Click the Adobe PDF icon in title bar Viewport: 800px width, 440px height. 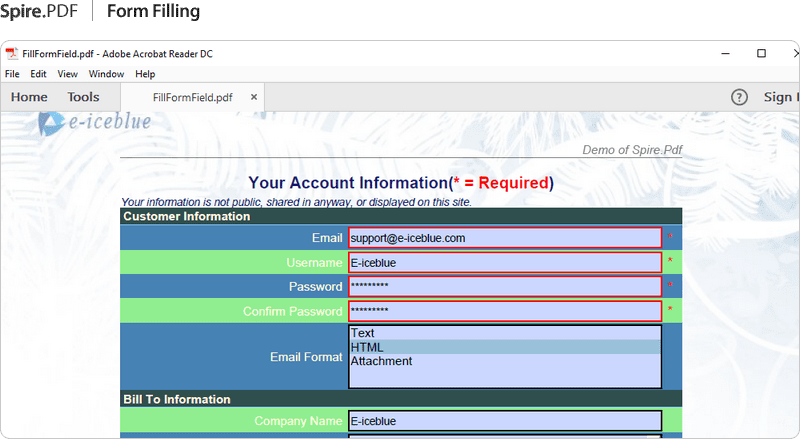click(11, 54)
